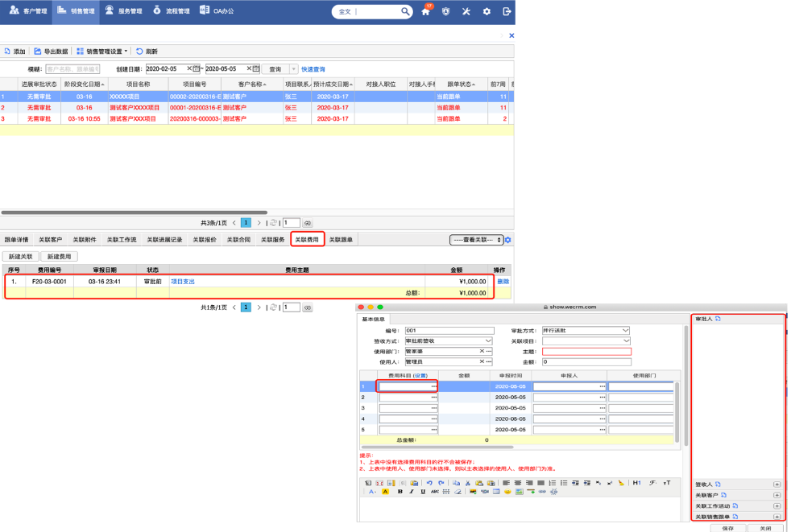Expand the 关联客户 section plus button

coord(777,495)
